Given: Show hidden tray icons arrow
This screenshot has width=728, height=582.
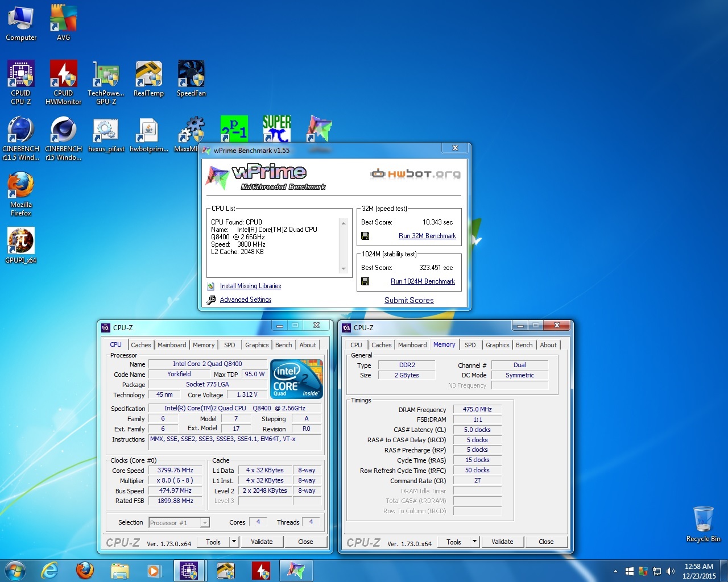Looking at the screenshot, I should coord(615,571).
